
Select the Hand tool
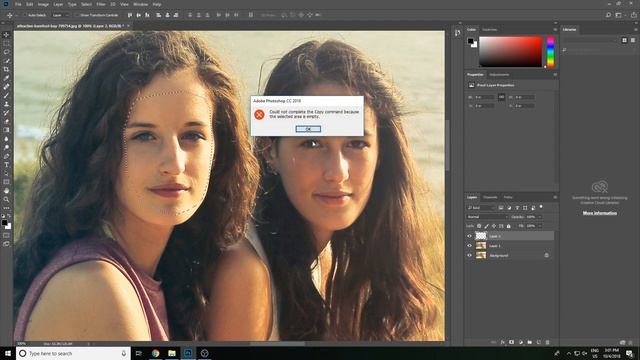click(6, 191)
